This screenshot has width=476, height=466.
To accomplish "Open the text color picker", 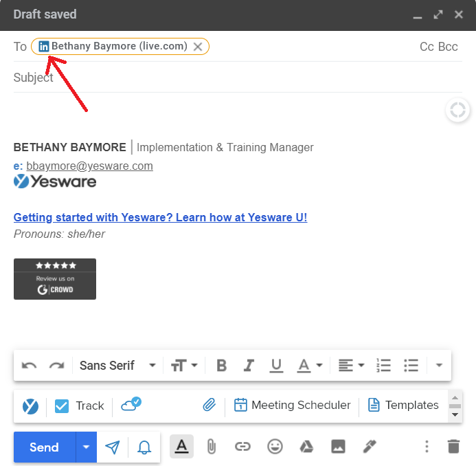I will point(309,366).
